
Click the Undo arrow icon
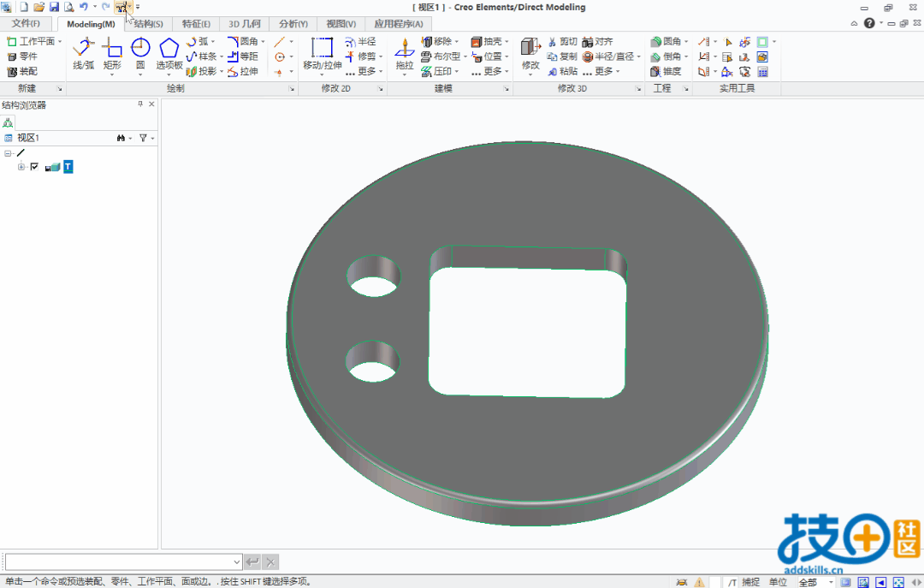click(x=84, y=7)
